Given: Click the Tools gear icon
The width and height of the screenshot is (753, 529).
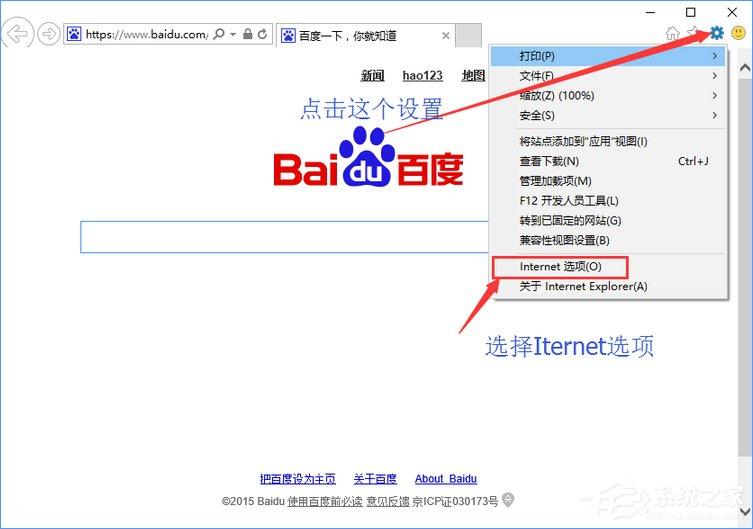Looking at the screenshot, I should (717, 33).
